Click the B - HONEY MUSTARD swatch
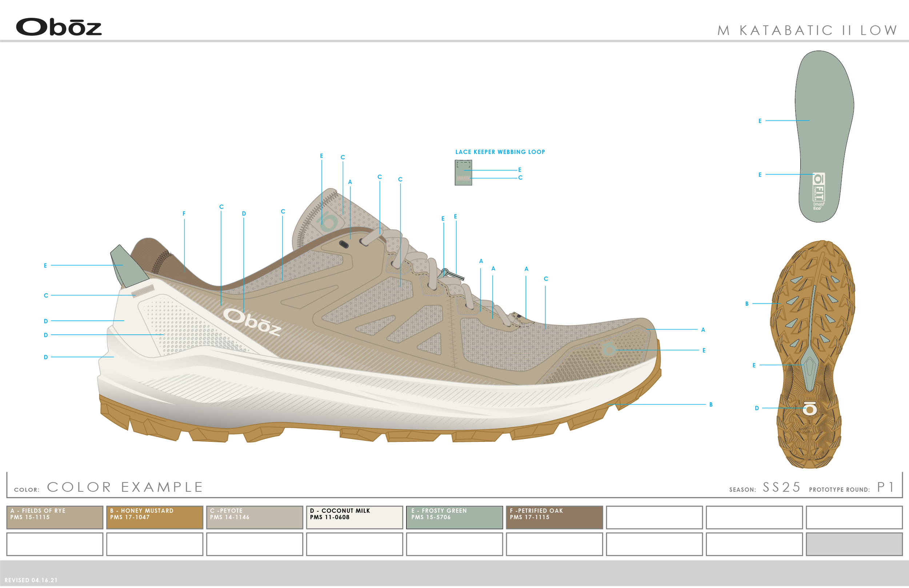Image resolution: width=909 pixels, height=588 pixels. (155, 517)
